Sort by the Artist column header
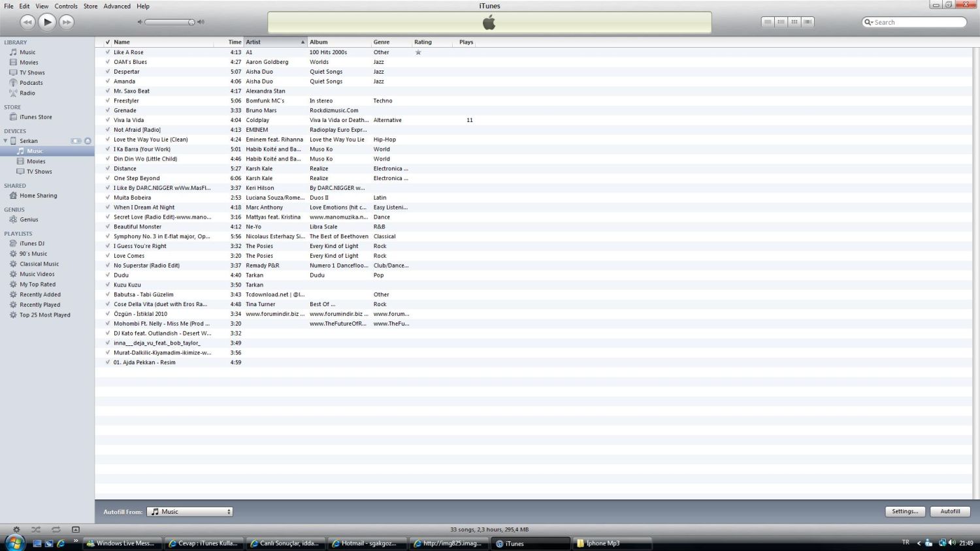 pos(275,42)
